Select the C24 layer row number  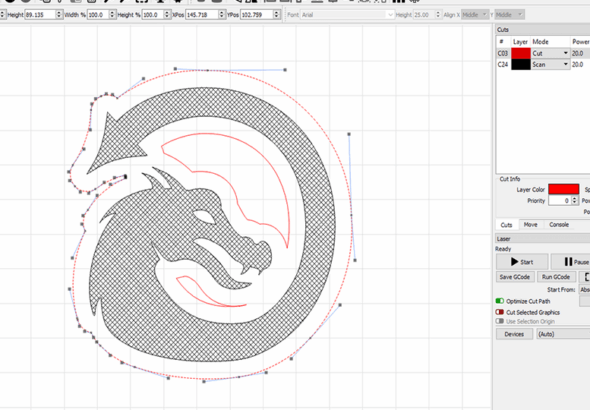503,65
